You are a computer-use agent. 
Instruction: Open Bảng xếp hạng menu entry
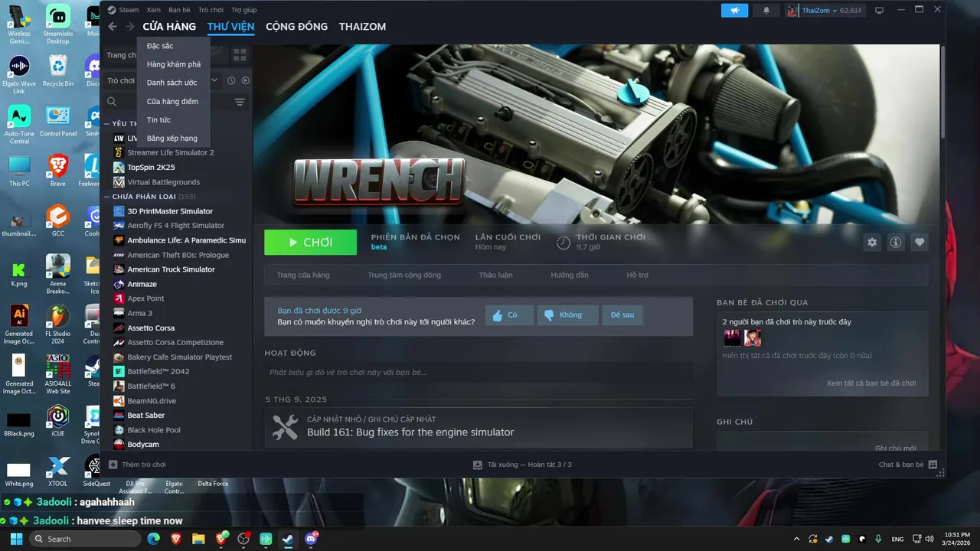coord(173,138)
